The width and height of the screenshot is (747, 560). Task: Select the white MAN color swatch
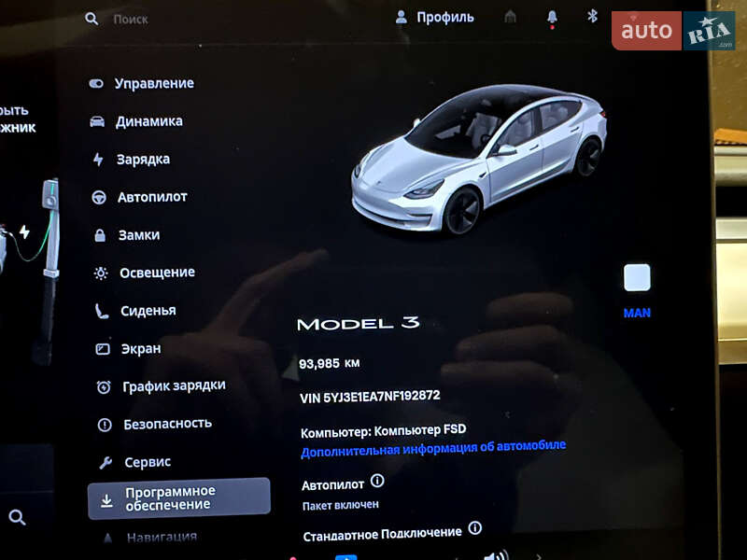(x=635, y=277)
